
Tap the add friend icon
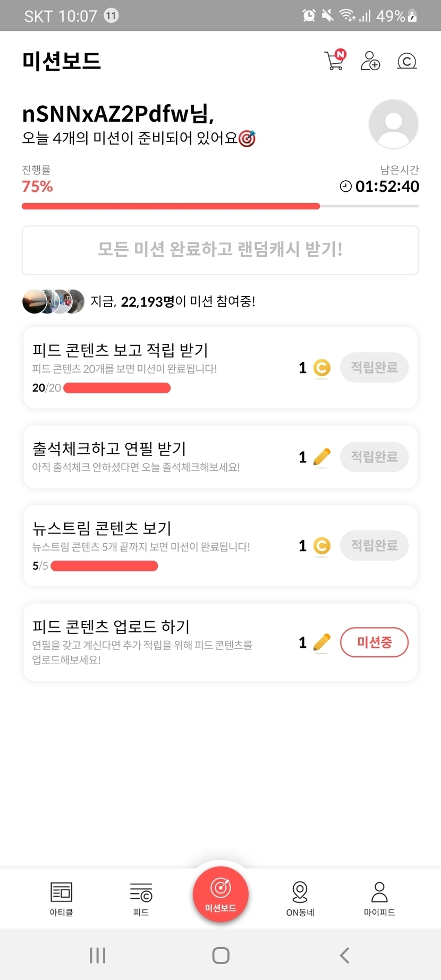pos(370,61)
